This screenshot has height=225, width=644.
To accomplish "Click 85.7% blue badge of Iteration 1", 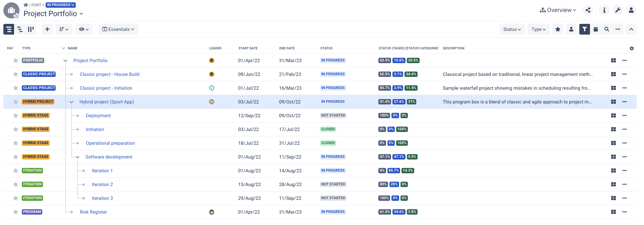I will tap(394, 171).
